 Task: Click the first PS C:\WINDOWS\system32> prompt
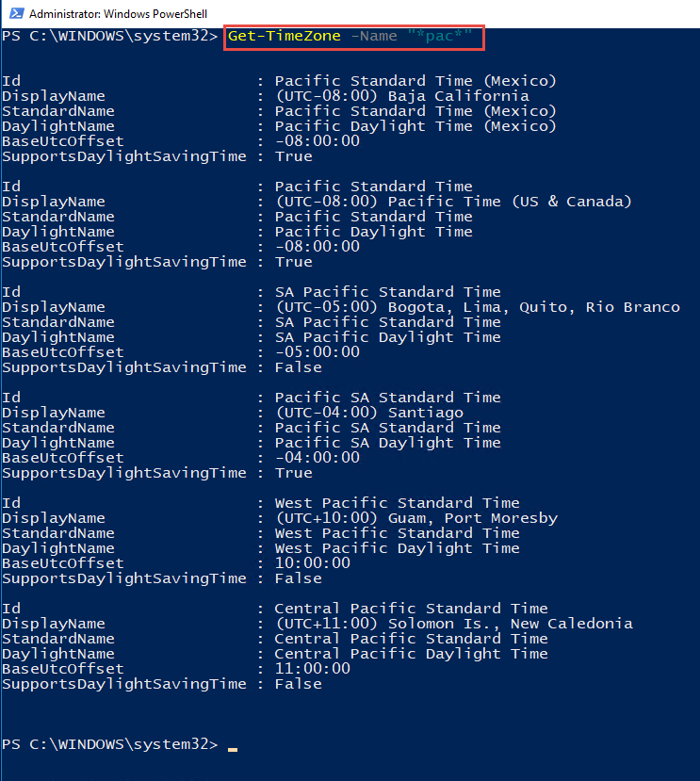point(109,36)
